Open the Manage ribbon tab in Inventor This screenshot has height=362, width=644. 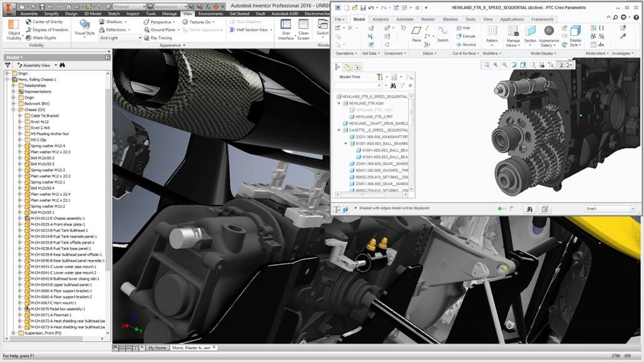pyautogui.click(x=169, y=14)
